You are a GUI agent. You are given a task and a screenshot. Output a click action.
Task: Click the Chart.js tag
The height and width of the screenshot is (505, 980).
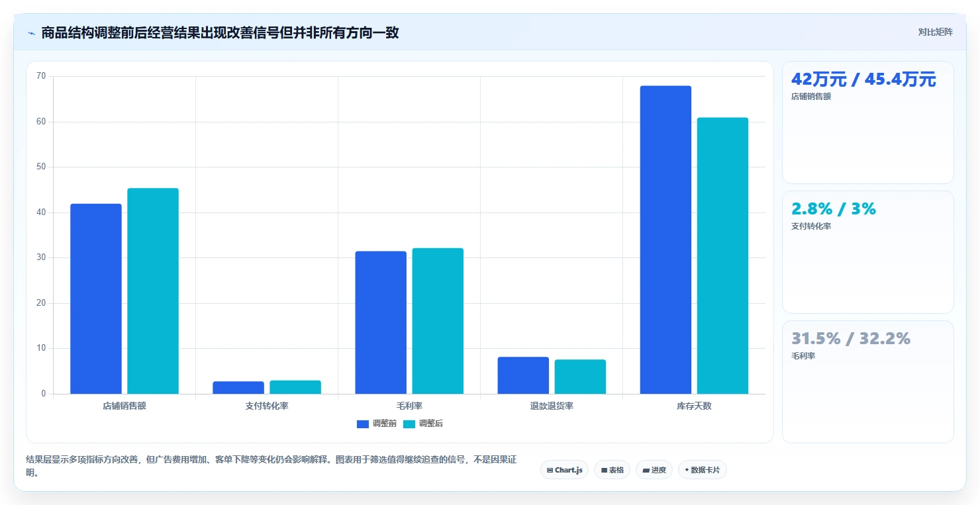(564, 470)
